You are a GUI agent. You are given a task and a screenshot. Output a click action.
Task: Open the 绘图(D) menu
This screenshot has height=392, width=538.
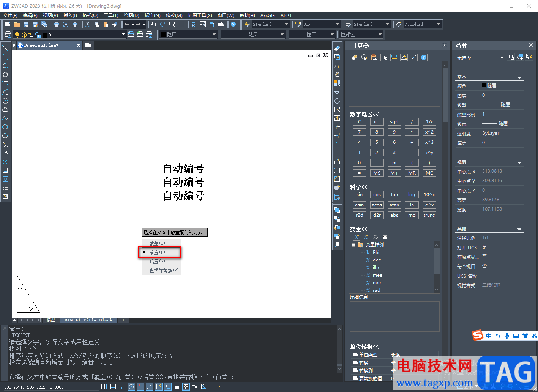(131, 16)
